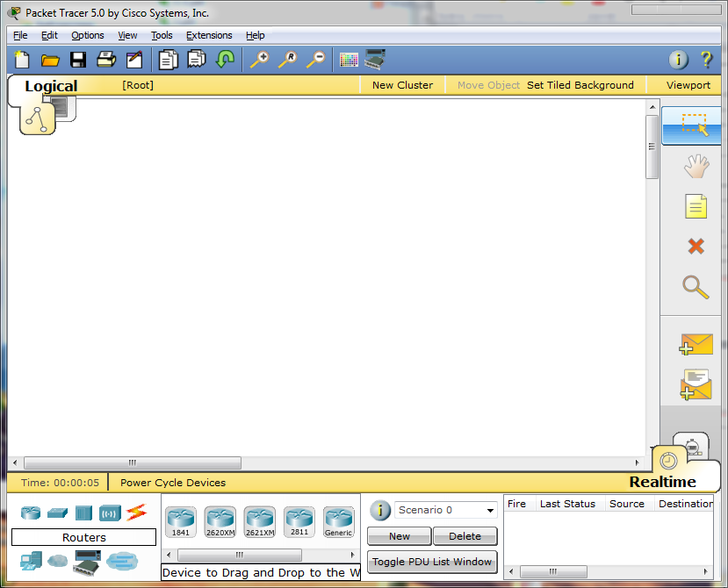Select the Hubs device category icon
This screenshot has width=728, height=588.
click(x=84, y=513)
